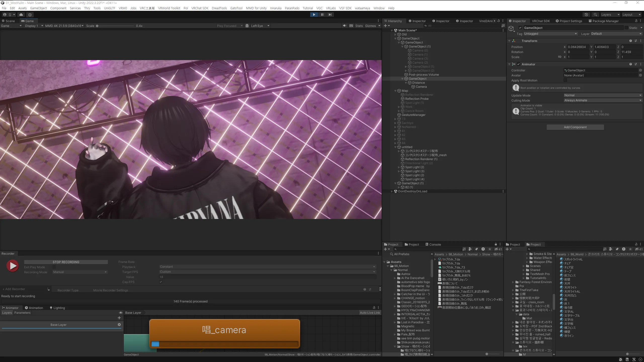Open the Tag dropdown showing Untagged
This screenshot has height=362, width=644.
coord(550,34)
